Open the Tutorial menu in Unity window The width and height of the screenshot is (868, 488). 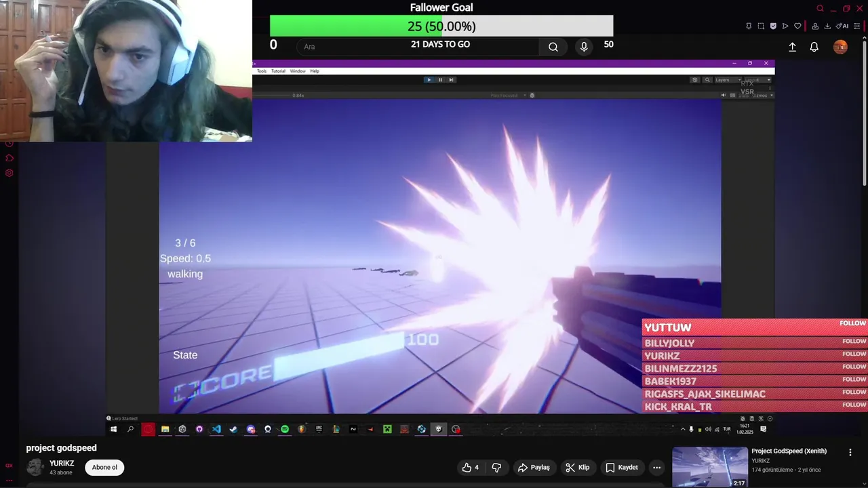tap(278, 71)
